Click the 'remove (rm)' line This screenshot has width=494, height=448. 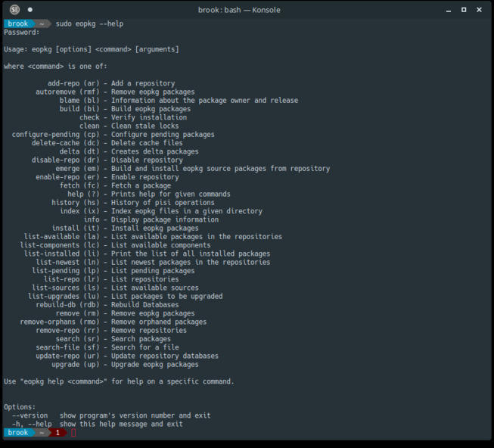pos(125,313)
